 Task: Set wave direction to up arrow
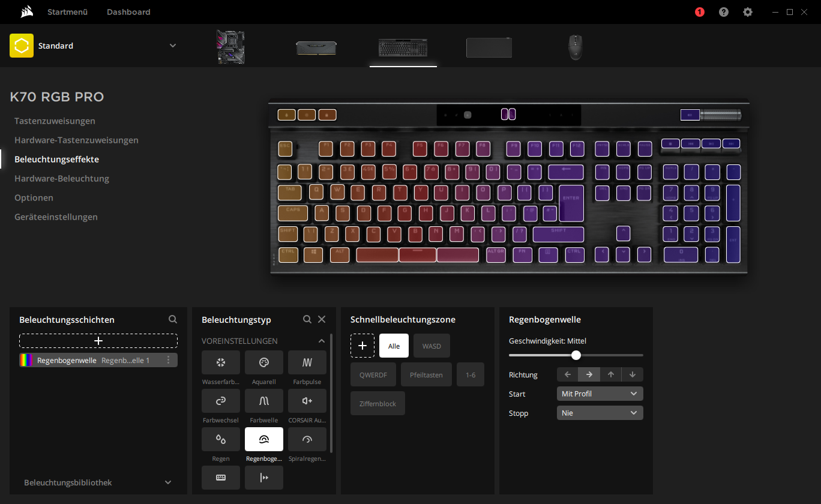[611, 374]
